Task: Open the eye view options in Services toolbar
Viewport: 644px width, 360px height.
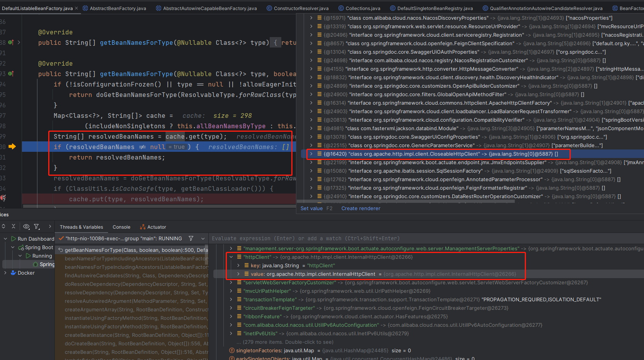Action: (26, 227)
